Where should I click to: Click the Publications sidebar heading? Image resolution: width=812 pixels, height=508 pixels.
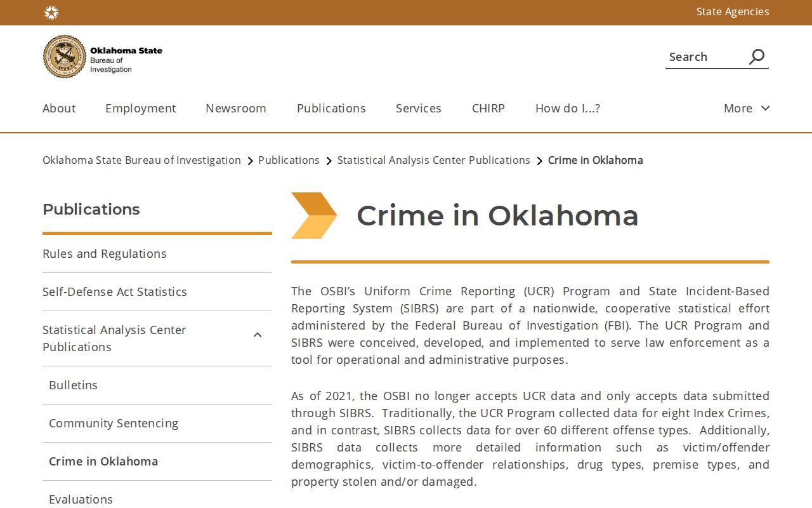[x=91, y=209]
